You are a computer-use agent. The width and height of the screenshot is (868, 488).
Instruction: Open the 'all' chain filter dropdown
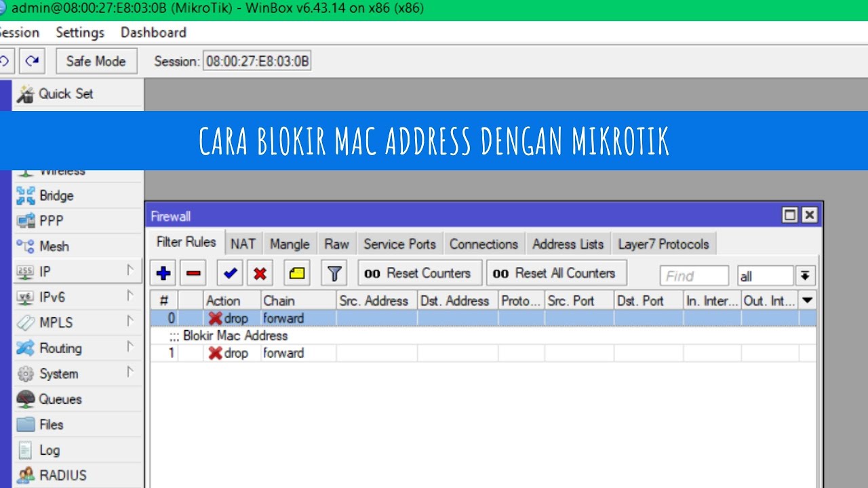pos(805,276)
